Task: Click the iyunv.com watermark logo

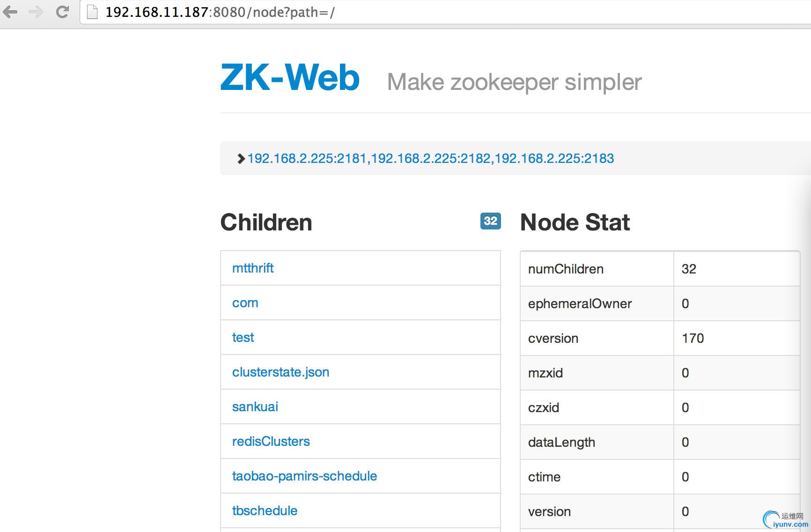Action: coord(785,520)
